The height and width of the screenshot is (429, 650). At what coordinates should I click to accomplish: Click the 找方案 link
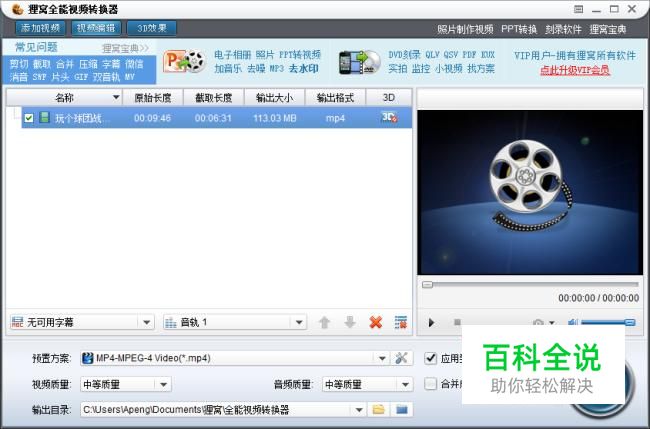[x=481, y=68]
